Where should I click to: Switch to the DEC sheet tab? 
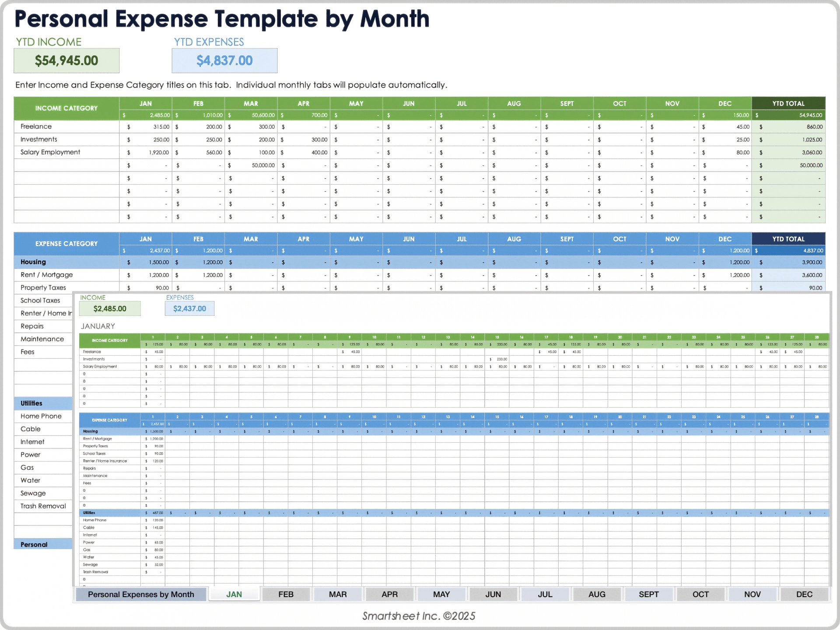coord(804,594)
